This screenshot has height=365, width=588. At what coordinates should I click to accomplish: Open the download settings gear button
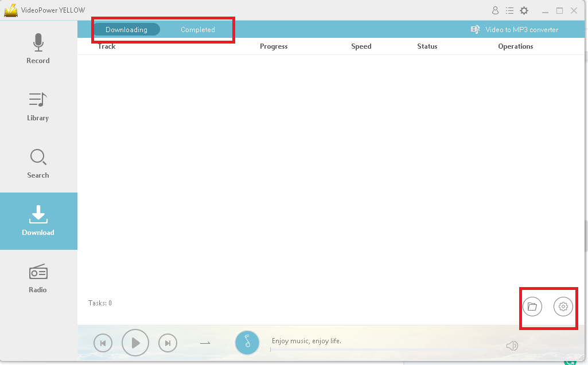click(x=563, y=307)
